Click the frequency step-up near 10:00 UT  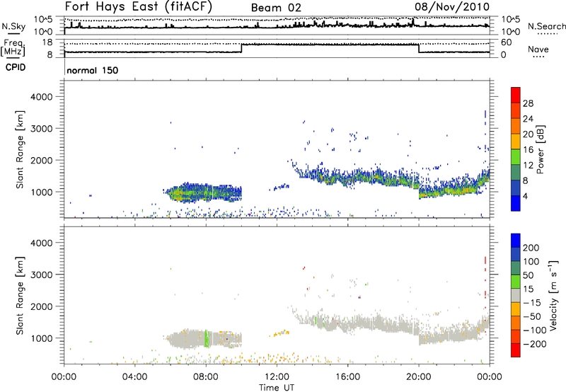click(241, 48)
